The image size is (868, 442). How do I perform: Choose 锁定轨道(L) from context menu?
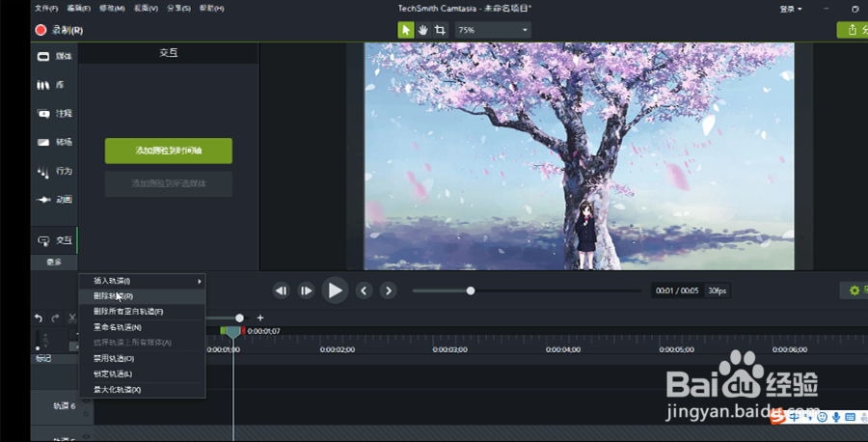coord(143,373)
